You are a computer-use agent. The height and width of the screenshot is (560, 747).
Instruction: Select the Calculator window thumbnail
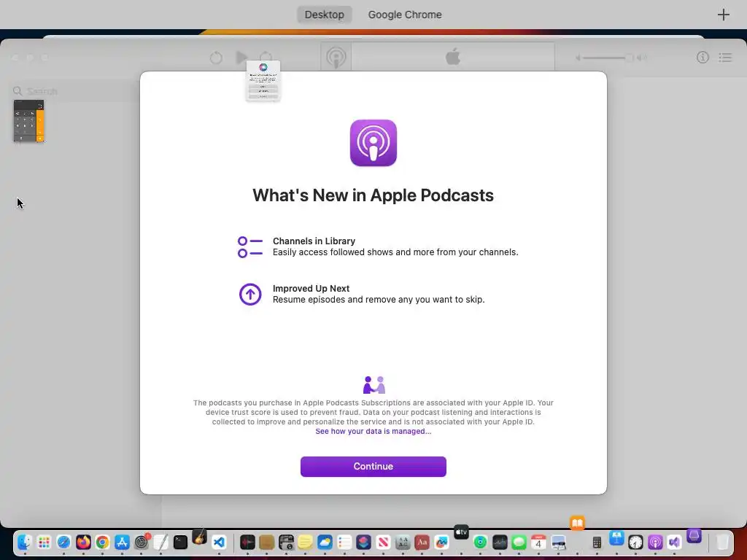coord(28,121)
